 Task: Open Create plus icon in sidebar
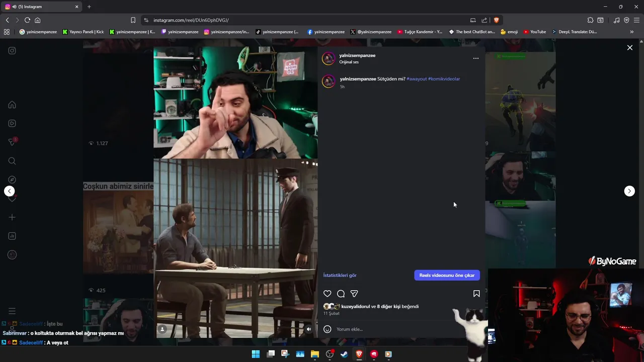[x=12, y=217]
